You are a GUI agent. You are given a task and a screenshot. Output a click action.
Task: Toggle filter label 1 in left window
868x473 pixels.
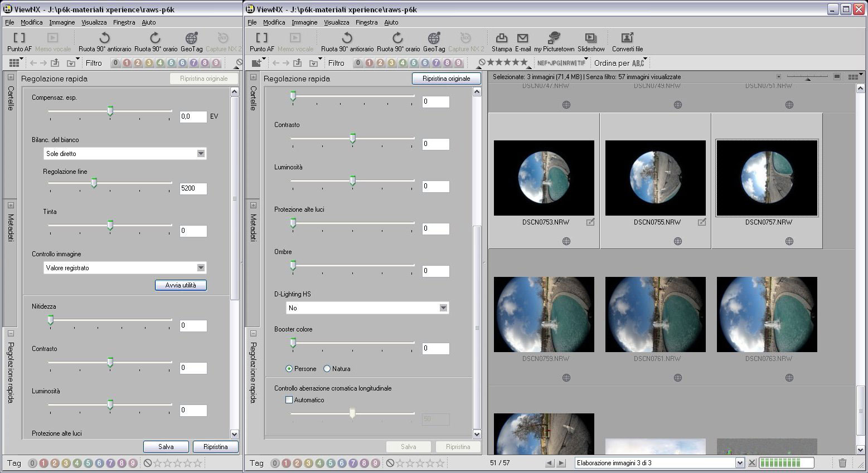click(127, 63)
